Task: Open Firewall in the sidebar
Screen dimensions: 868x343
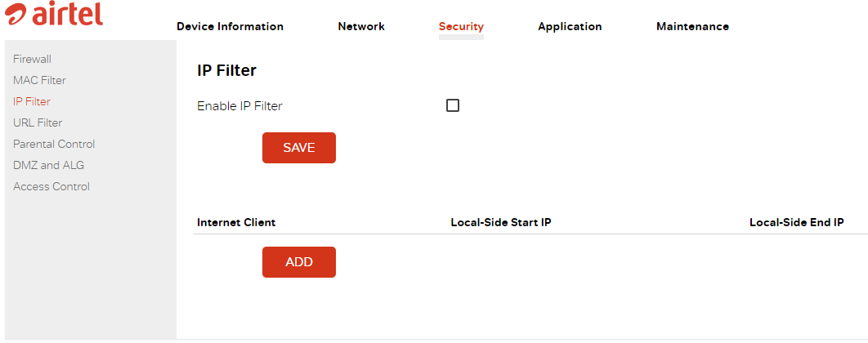Action: [x=32, y=59]
